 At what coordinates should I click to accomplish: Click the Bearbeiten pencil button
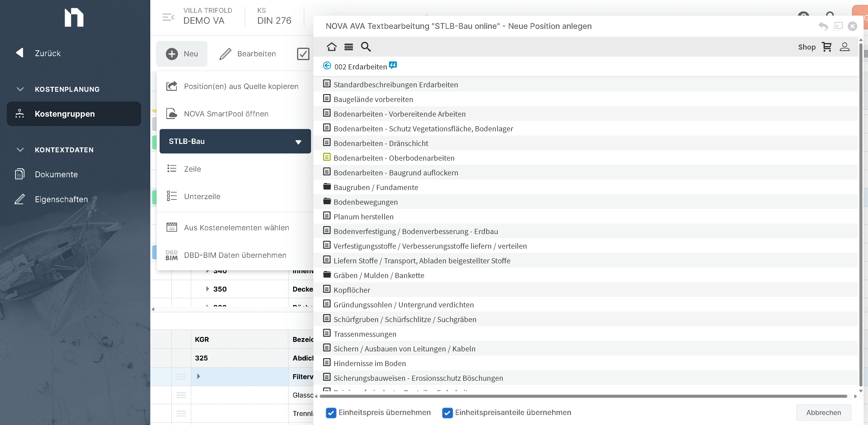click(248, 54)
